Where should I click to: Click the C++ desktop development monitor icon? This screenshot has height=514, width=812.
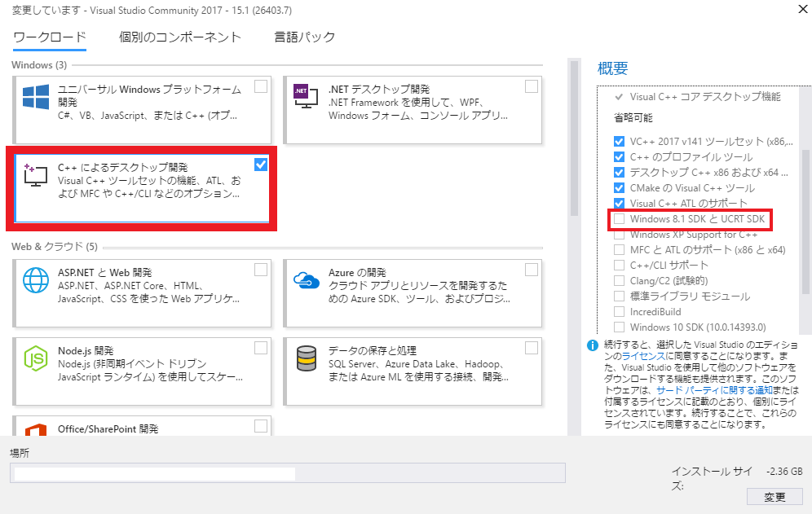pyautogui.click(x=36, y=175)
